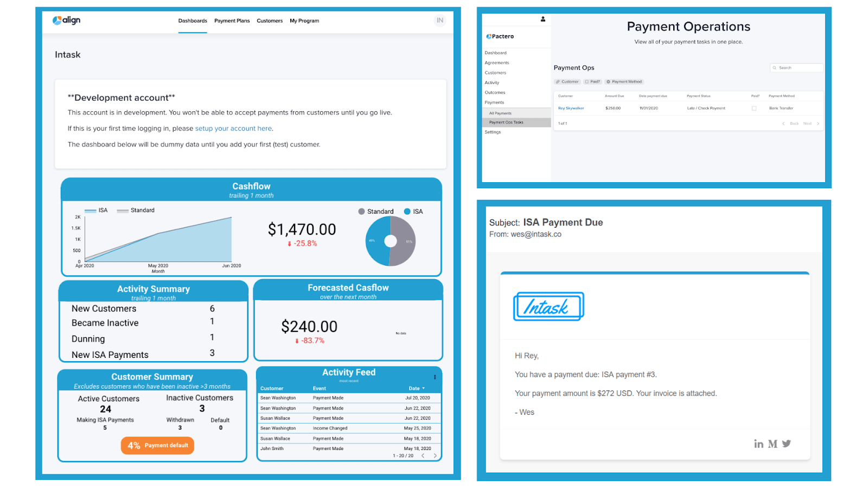This screenshot has height=488, width=868.
Task: Click the $1,470.00 cashflow value
Action: point(302,229)
